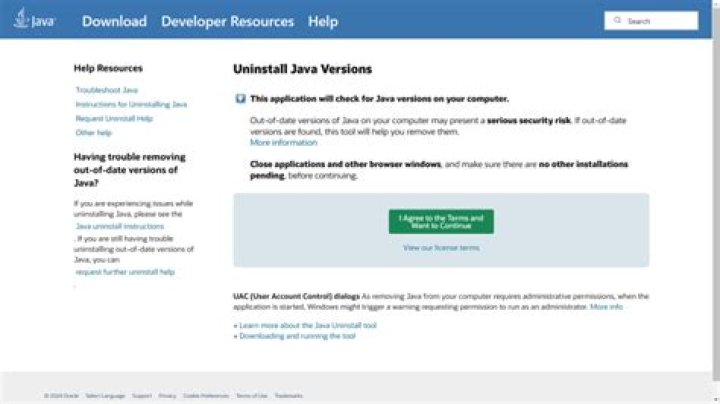720x404 pixels.
Task: Click the Java logo in header
Action: coord(34,19)
